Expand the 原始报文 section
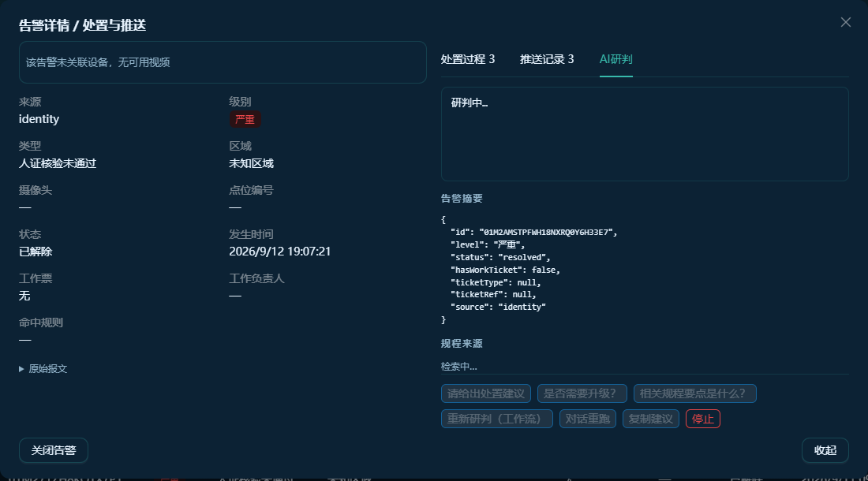 (x=43, y=369)
